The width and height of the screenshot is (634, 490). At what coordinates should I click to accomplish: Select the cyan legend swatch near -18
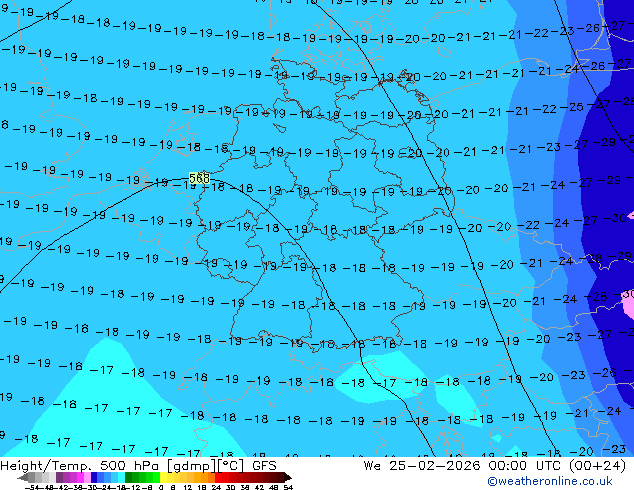pyautogui.click(x=121, y=477)
